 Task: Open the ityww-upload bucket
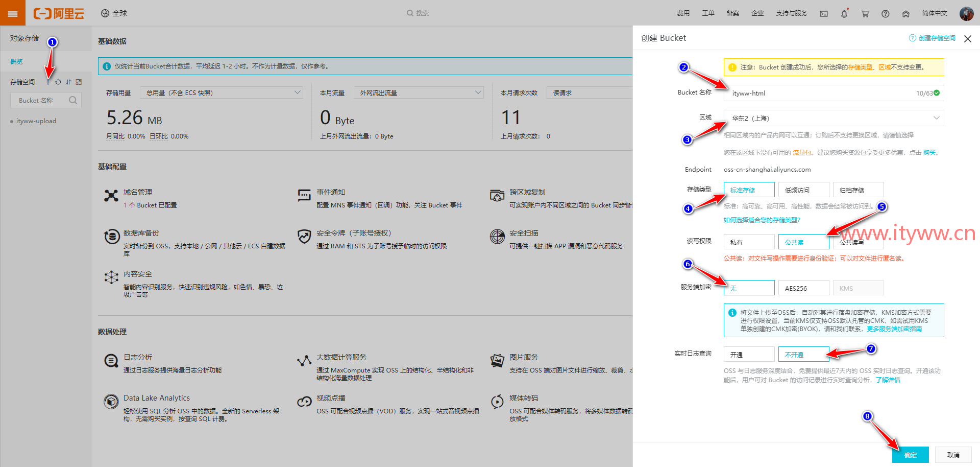(x=36, y=121)
